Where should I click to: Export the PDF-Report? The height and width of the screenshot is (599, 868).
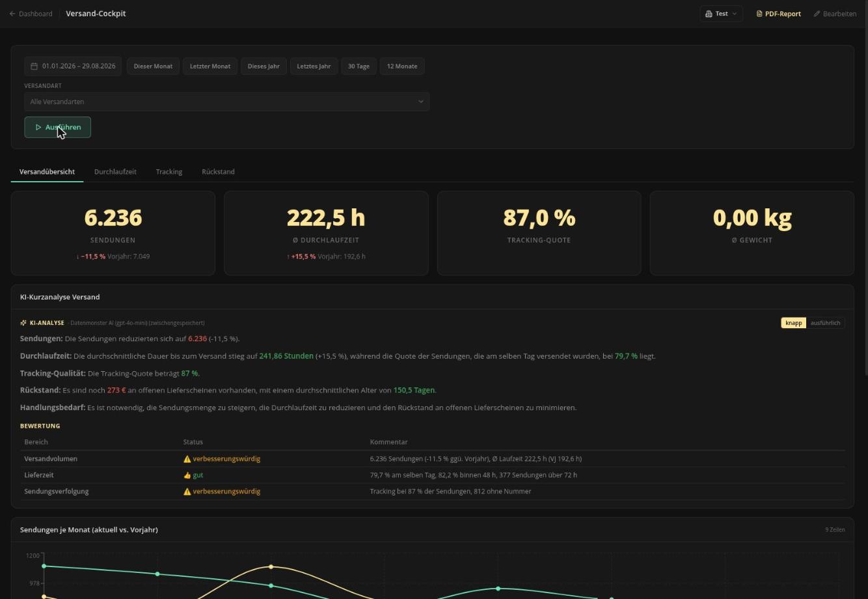(778, 14)
